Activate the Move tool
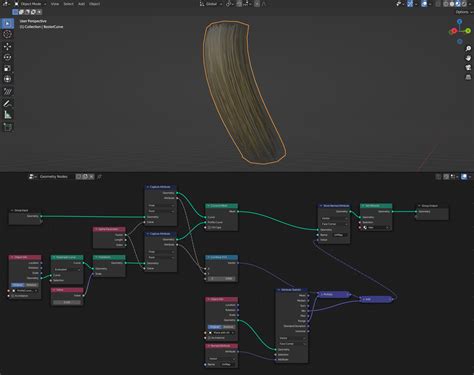 [7, 46]
